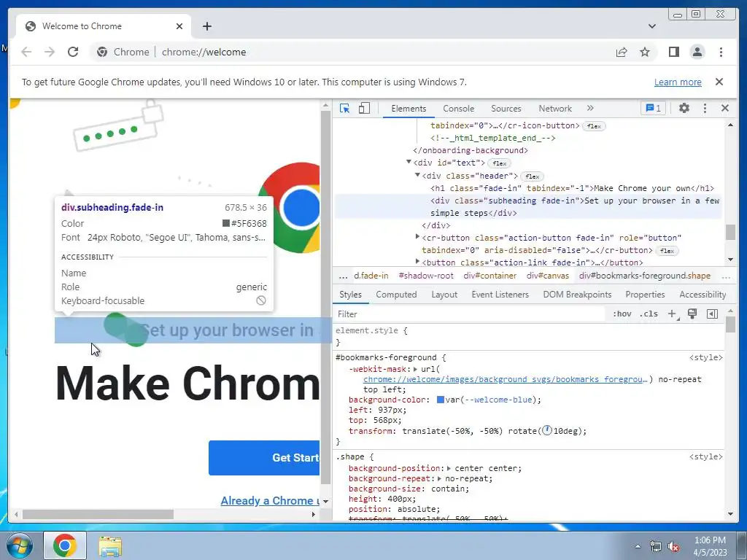The height and width of the screenshot is (560, 747).
Task: Show more DevTools tabs chevron
Action: [590, 108]
